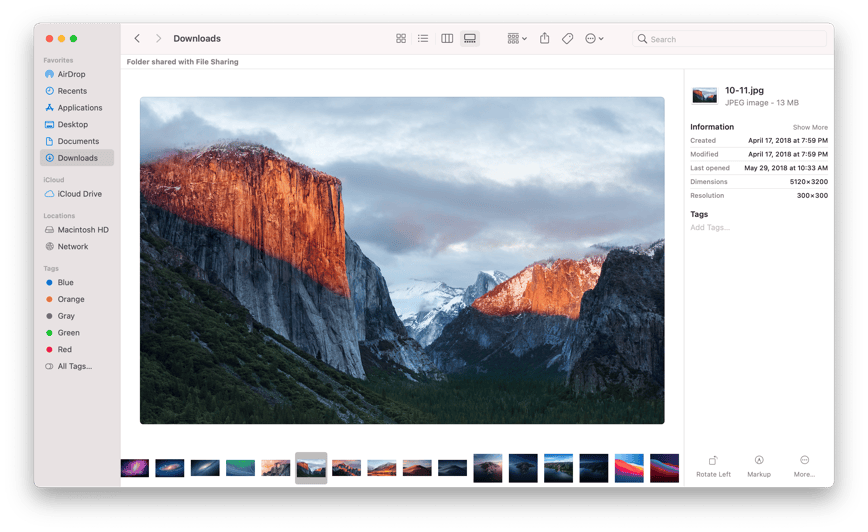Open the Action ellipsis dropdown menu
Viewport: 868px width, 532px height.
(x=594, y=38)
